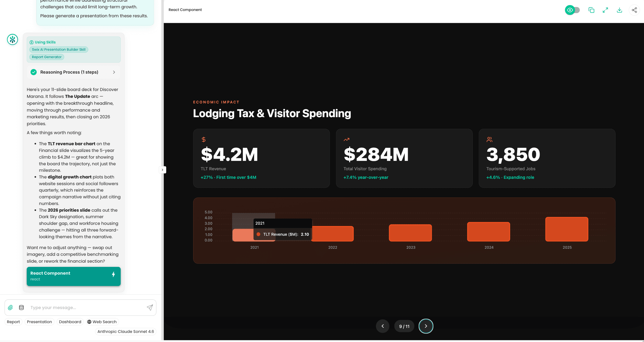Screen dimensions: 644x342
Task: Click the Using Skills brain icon
Action: click(x=31, y=42)
